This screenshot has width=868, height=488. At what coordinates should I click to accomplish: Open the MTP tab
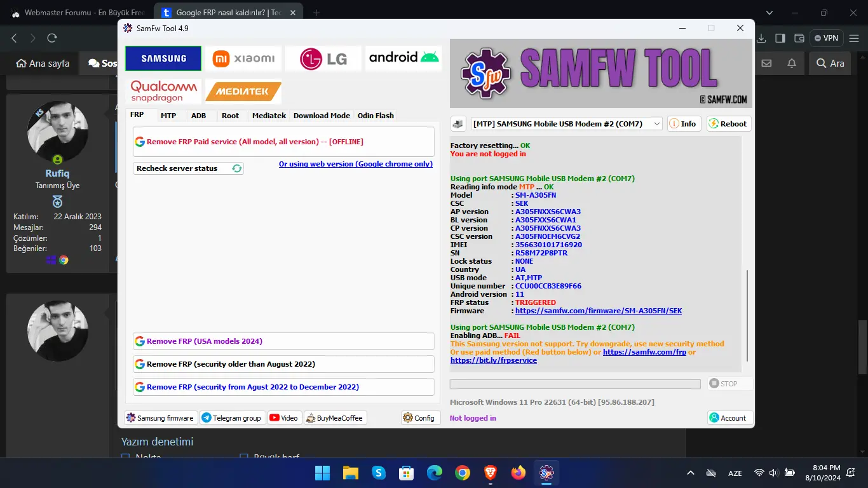[x=168, y=116]
